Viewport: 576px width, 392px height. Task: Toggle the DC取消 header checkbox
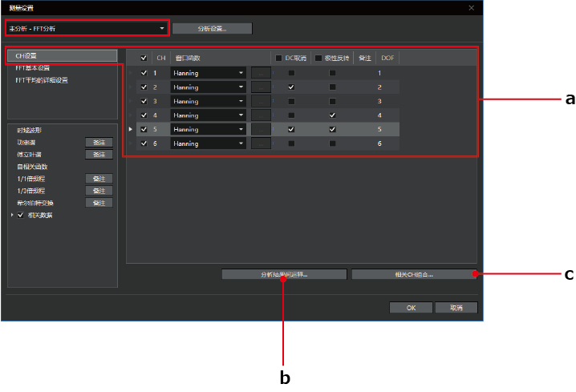(279, 58)
